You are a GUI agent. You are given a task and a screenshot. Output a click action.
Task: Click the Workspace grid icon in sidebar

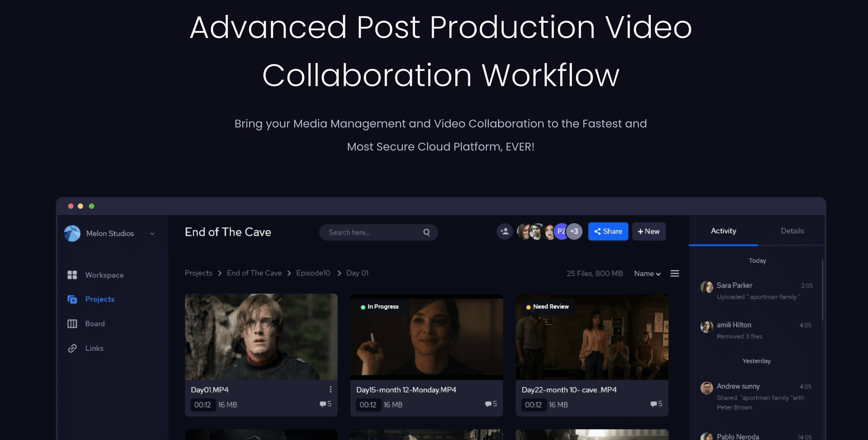pos(72,275)
